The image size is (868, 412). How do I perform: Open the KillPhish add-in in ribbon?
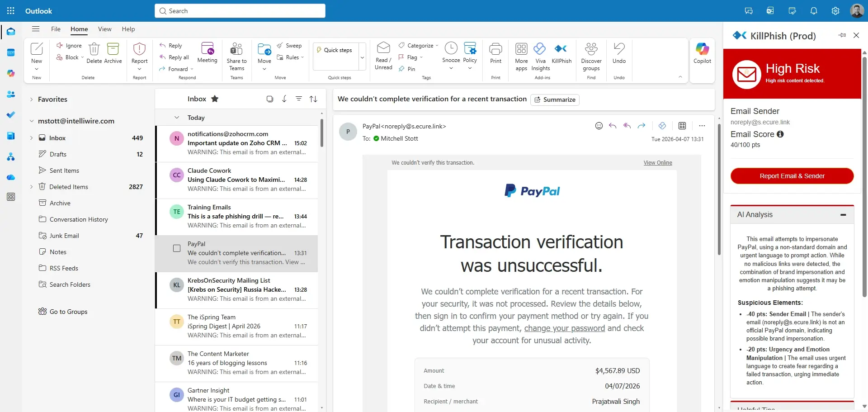coord(561,53)
